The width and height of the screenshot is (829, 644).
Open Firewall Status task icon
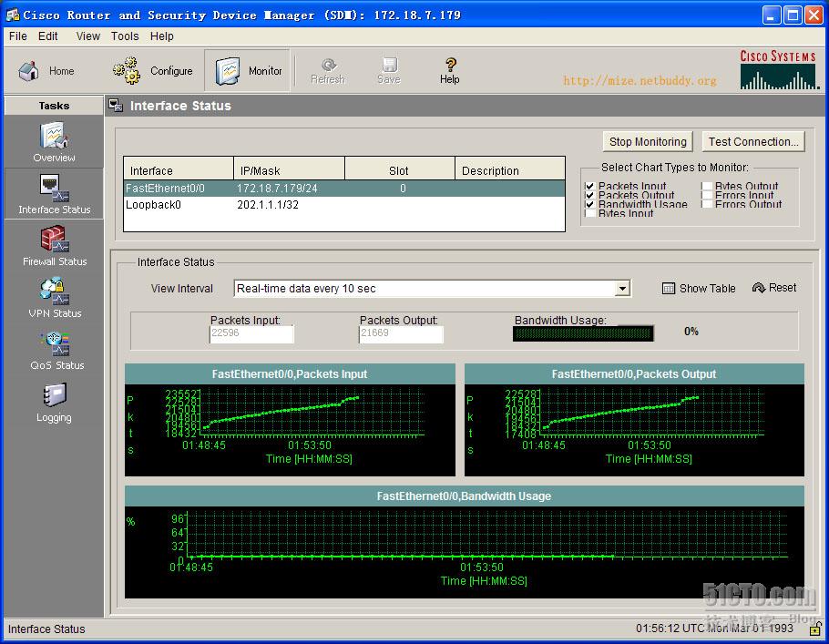click(54, 239)
